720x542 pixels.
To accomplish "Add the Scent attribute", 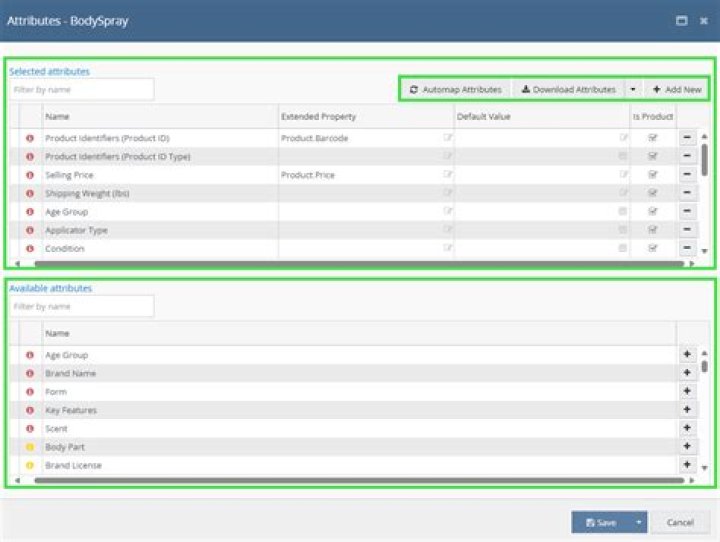I will click(x=687, y=428).
